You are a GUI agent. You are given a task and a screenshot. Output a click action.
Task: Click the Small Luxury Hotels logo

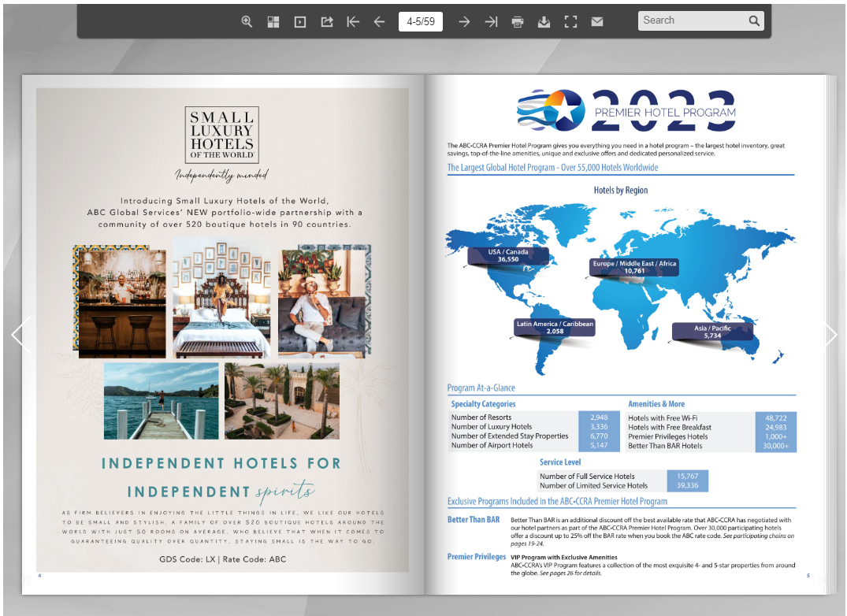point(221,134)
